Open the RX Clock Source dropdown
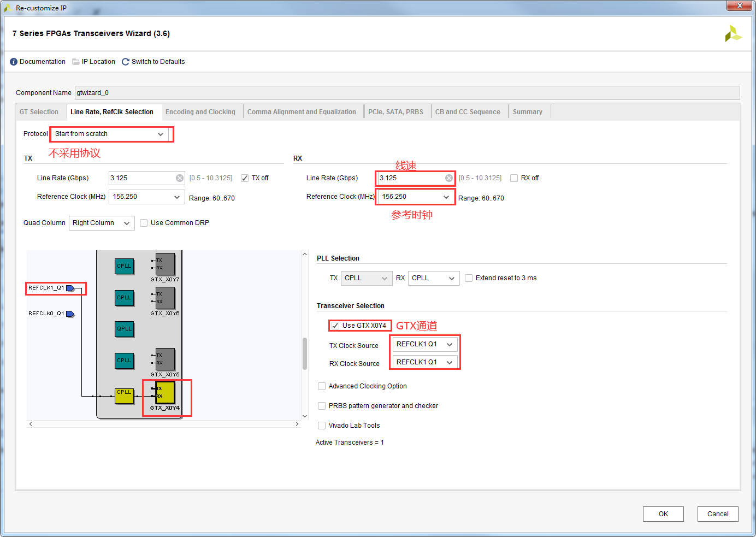 tap(425, 362)
